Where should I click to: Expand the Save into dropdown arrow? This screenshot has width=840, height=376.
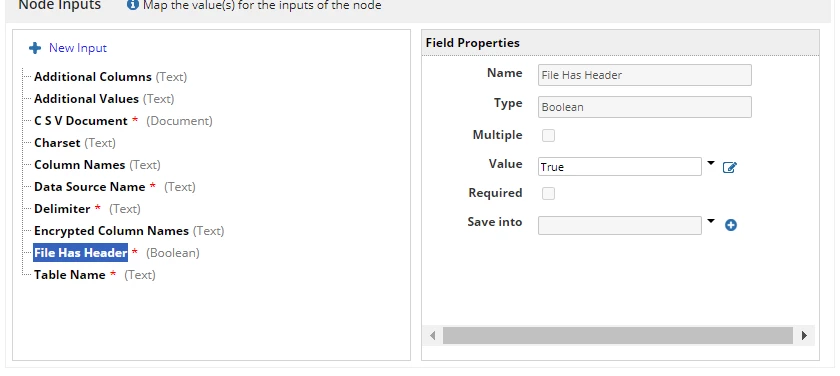point(711,221)
